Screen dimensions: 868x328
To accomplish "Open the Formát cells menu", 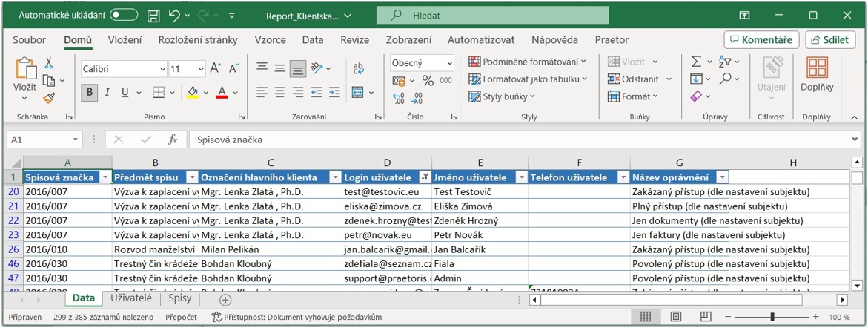I will pos(633,97).
